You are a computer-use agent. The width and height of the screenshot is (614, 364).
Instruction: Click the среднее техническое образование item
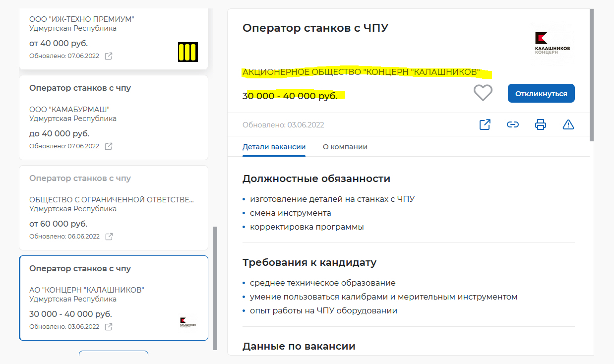pos(323,283)
